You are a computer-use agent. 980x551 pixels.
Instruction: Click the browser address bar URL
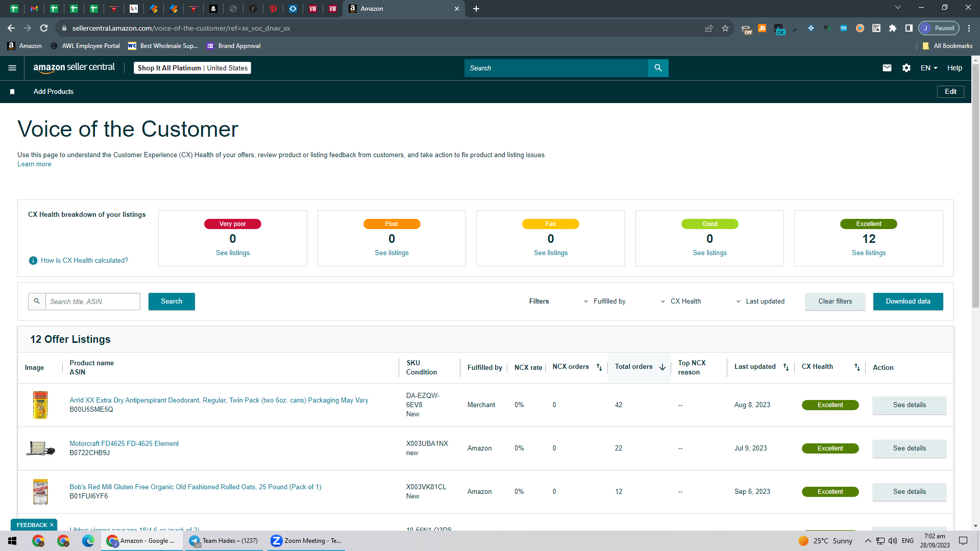[x=181, y=28]
